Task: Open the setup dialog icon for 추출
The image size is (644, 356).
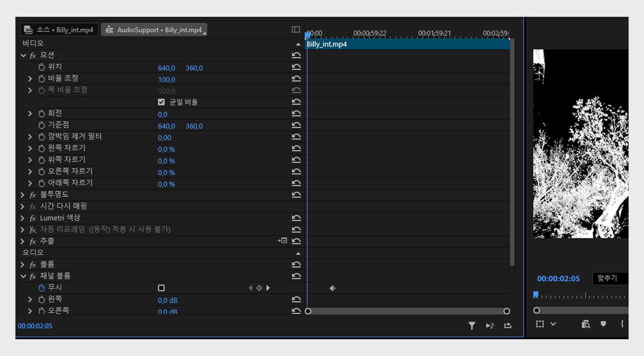Action: tap(282, 241)
